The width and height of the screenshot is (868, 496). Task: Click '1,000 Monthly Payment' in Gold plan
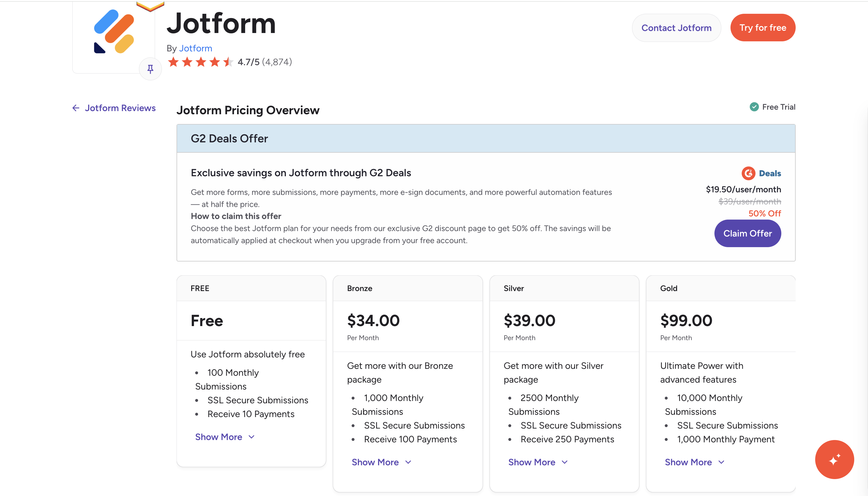[726, 439]
